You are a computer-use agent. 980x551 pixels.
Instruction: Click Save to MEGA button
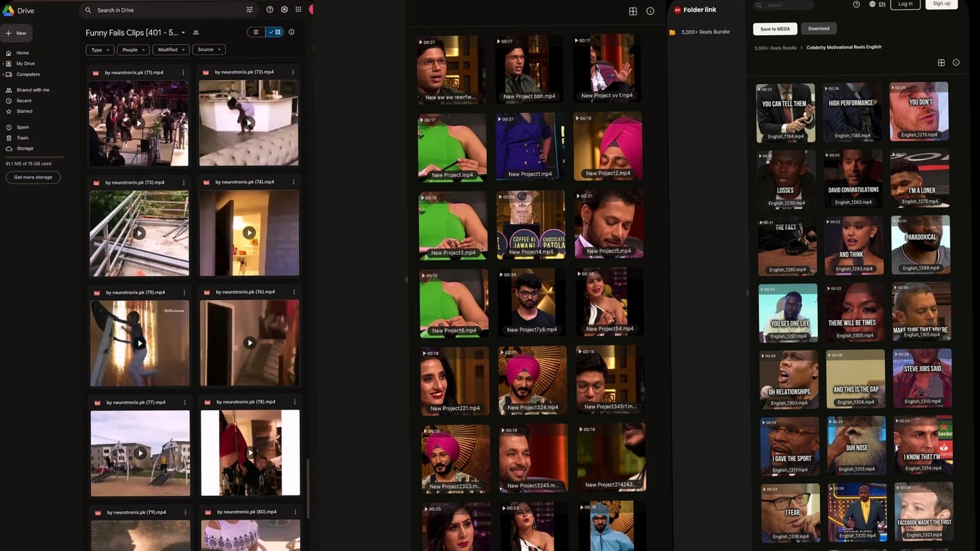coord(775,28)
